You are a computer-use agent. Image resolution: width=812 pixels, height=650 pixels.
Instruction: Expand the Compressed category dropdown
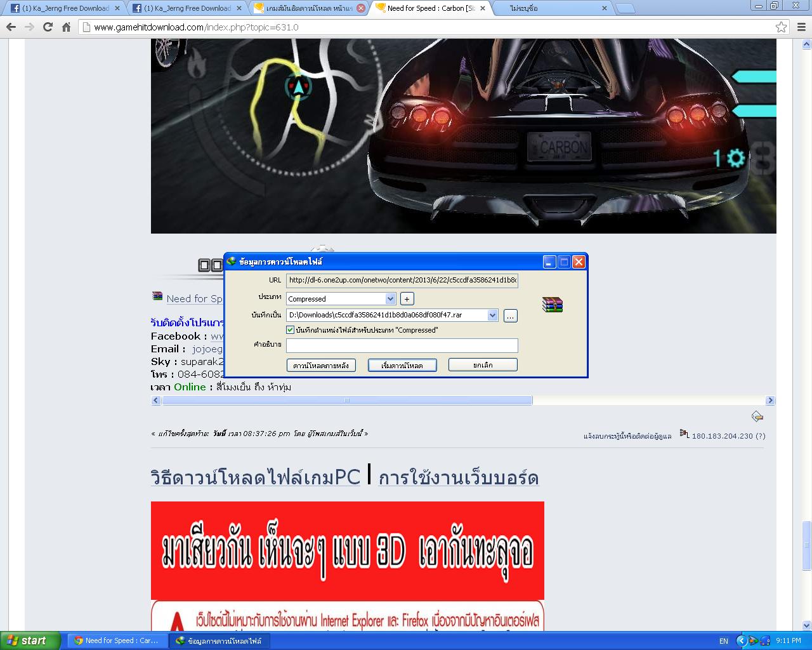coord(390,299)
